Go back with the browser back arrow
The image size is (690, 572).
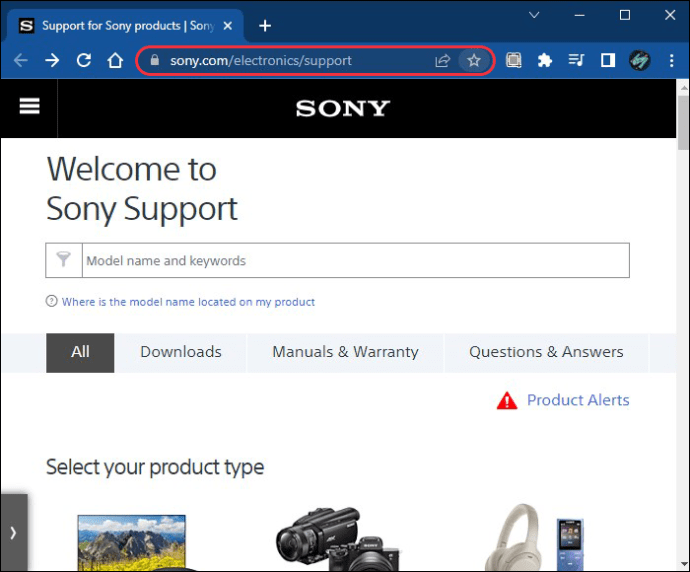[21, 60]
